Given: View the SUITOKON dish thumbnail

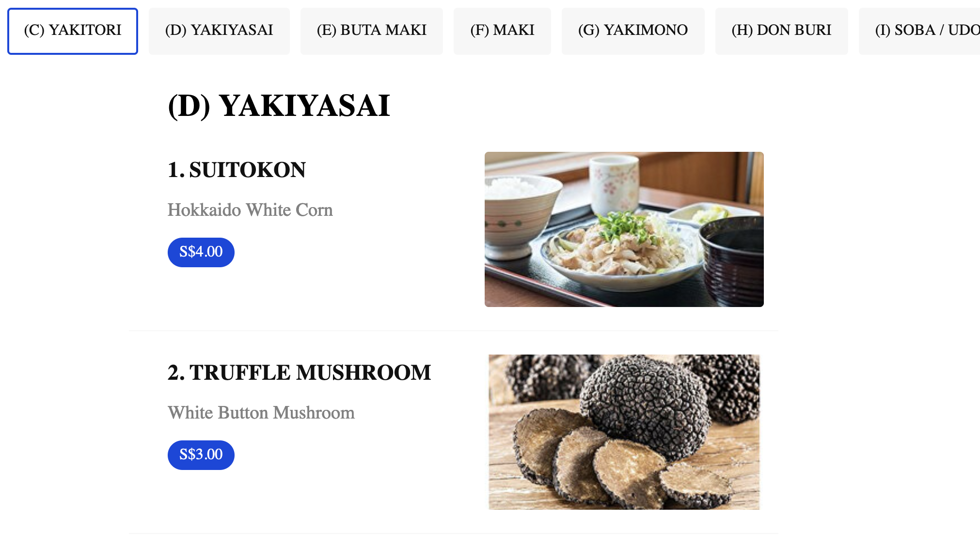Looking at the screenshot, I should click(x=624, y=229).
